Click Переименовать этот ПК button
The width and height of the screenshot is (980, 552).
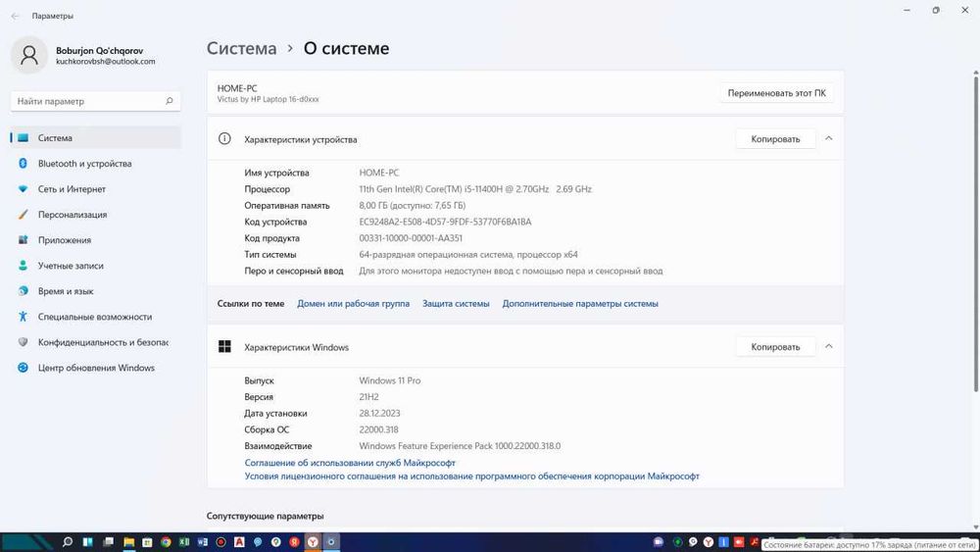point(776,93)
